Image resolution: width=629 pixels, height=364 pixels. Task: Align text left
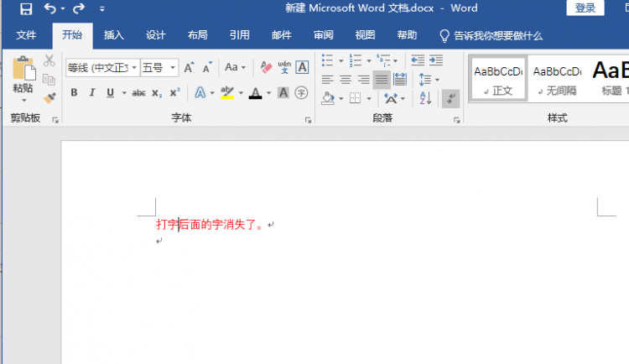[327, 80]
